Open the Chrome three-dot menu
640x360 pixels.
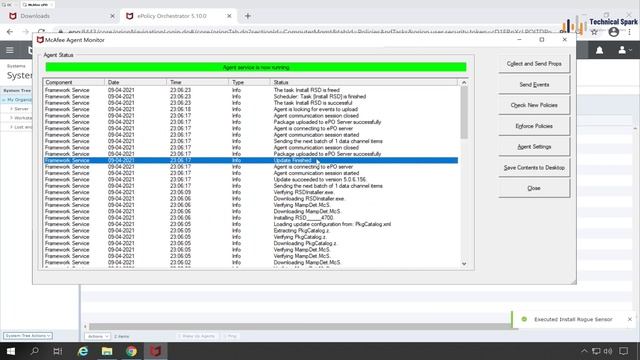(630, 32)
